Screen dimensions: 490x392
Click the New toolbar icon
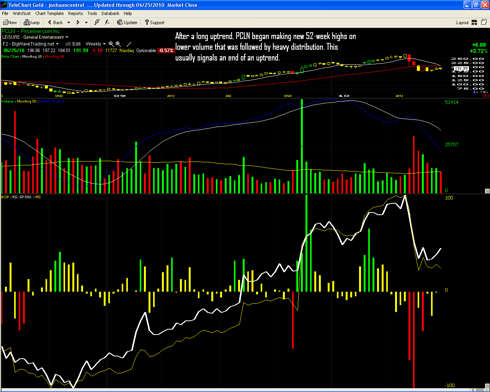(x=10, y=22)
